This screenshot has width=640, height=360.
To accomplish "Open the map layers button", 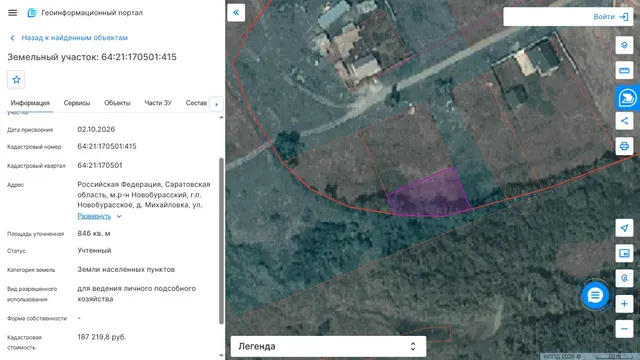I will coord(624,45).
